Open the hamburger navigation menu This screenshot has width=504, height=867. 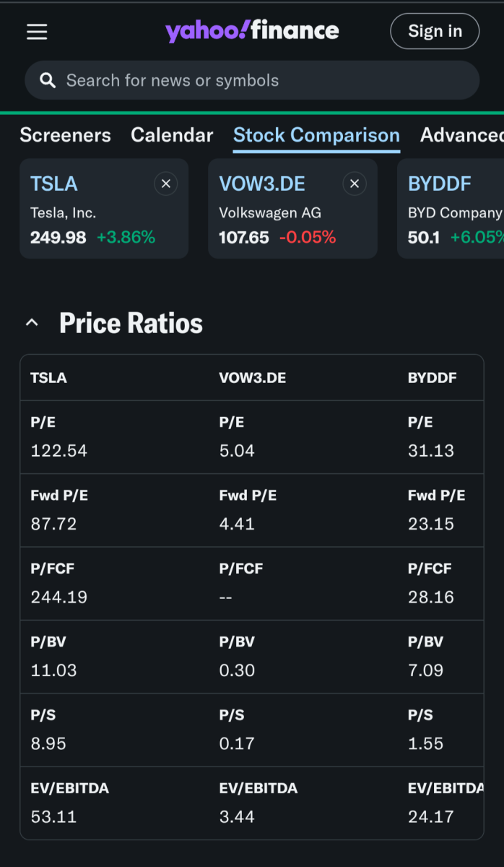click(37, 32)
